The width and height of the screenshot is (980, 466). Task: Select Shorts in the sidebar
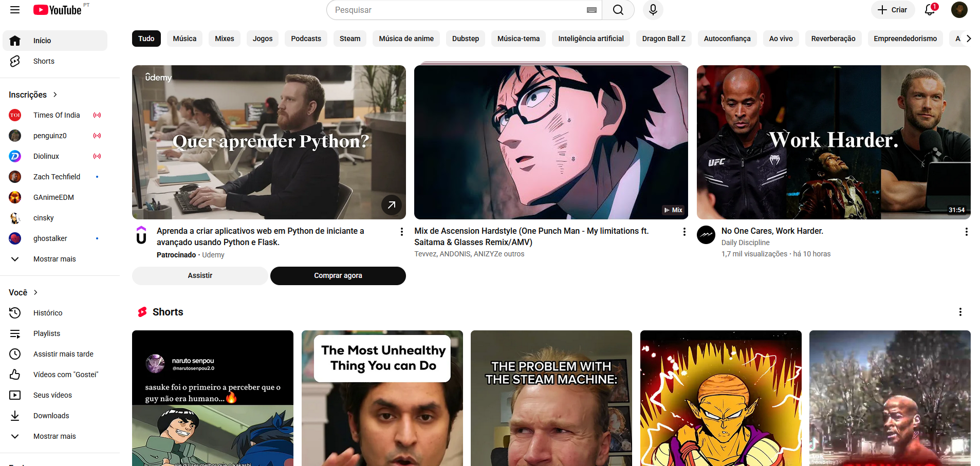(44, 61)
